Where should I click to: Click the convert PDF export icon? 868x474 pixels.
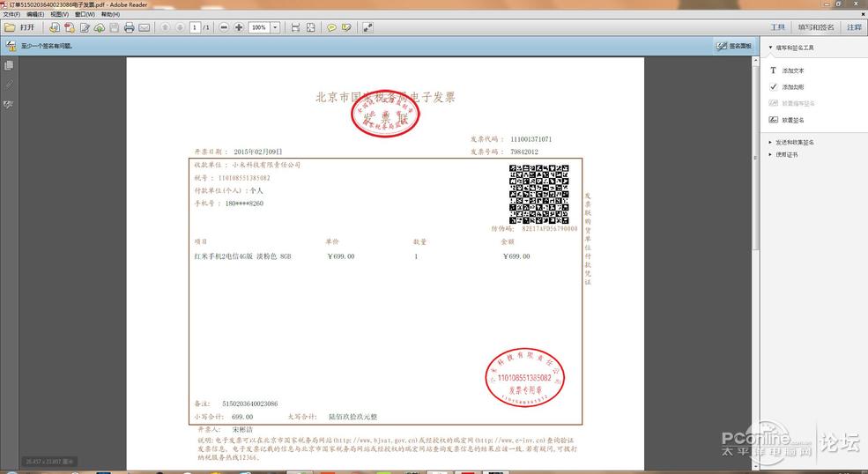(70, 27)
